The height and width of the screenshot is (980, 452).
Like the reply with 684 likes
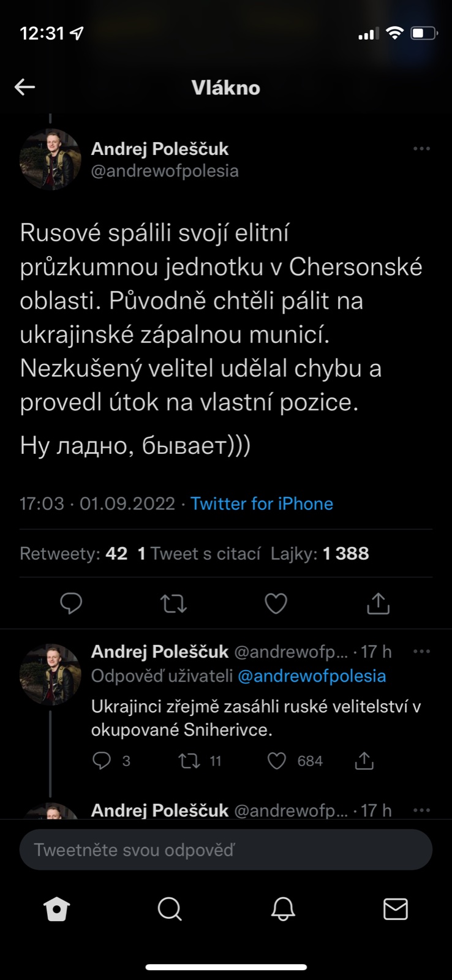(x=277, y=761)
